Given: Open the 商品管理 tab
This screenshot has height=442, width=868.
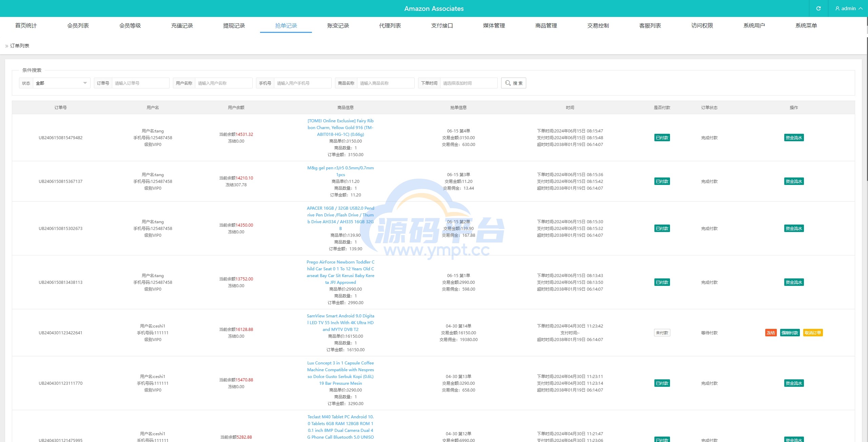Looking at the screenshot, I should click(x=546, y=25).
